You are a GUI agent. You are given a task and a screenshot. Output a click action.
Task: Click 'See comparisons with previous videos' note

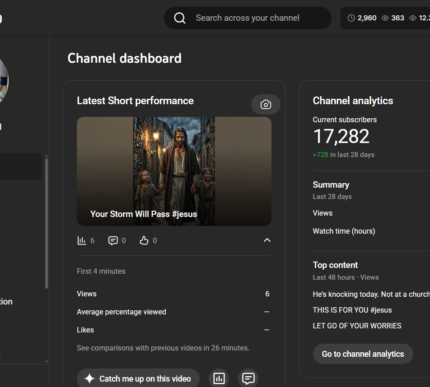(163, 348)
